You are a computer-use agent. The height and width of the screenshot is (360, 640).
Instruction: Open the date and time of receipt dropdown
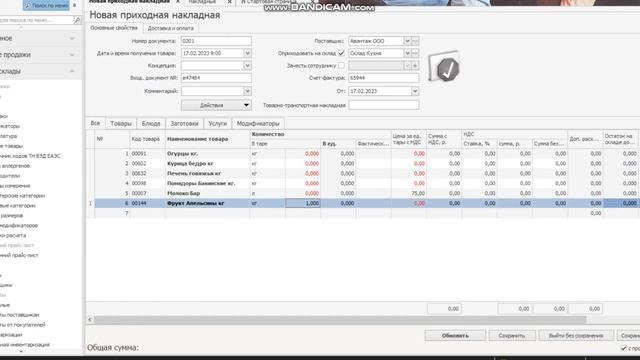(247, 53)
